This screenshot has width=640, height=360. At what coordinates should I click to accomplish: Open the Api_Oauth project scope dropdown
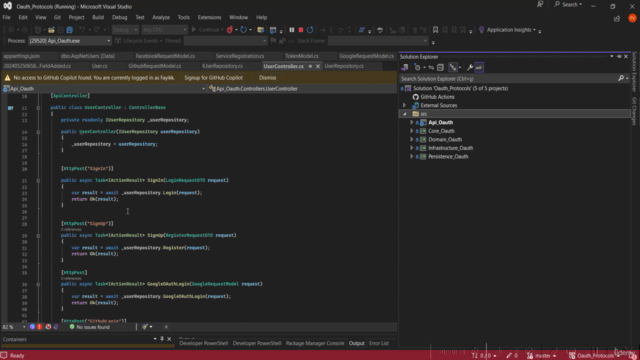(104, 89)
